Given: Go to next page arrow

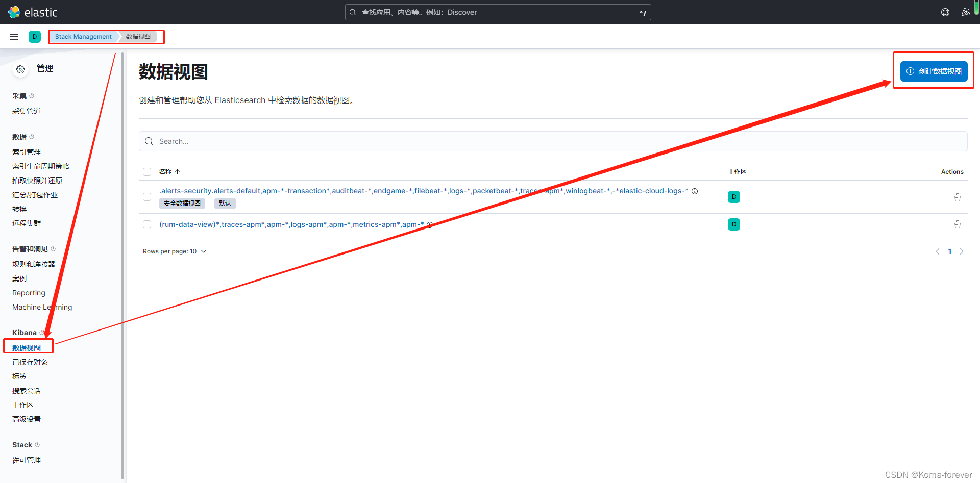Looking at the screenshot, I should pos(962,251).
